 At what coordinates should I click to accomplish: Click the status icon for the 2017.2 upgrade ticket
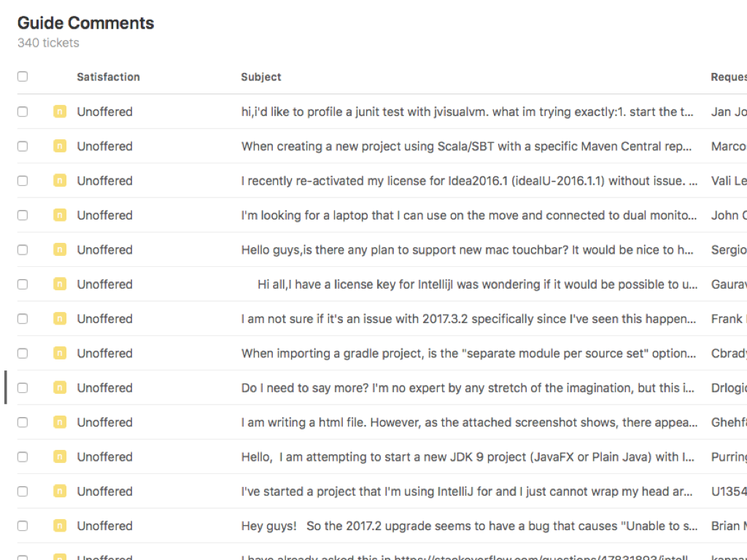(60, 526)
